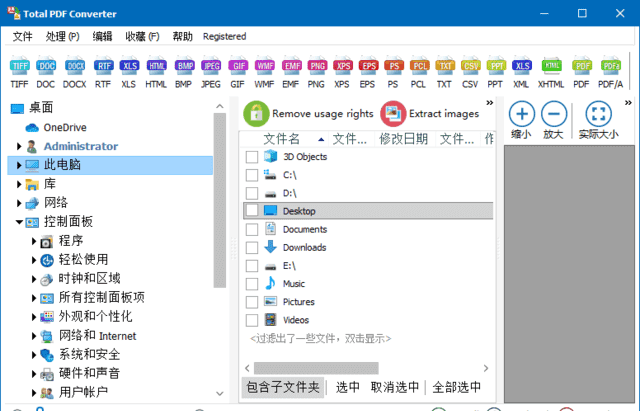
Task: Select the Pictures checkbox
Action: pyautogui.click(x=252, y=302)
